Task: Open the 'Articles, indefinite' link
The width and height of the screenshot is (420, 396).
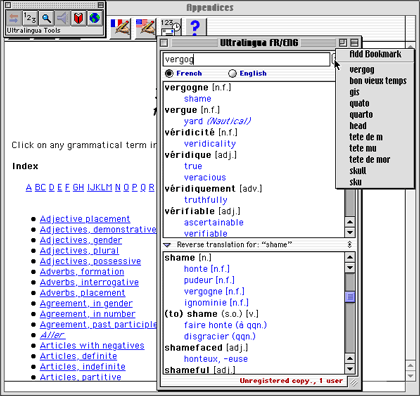Action: tap(83, 367)
